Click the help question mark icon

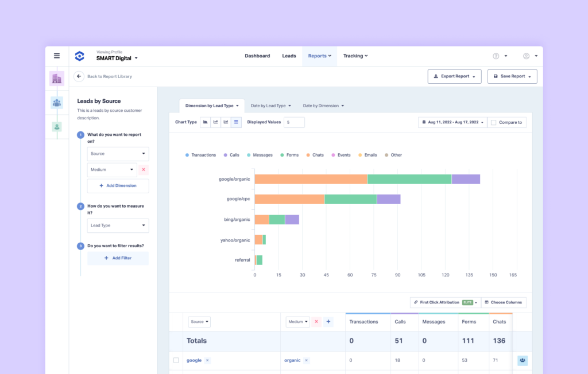[496, 56]
